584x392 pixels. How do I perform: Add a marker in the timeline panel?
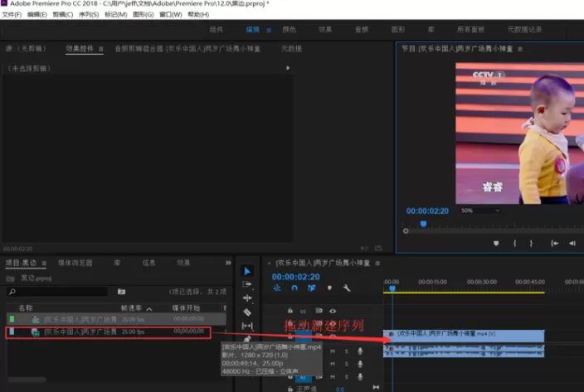pos(329,288)
